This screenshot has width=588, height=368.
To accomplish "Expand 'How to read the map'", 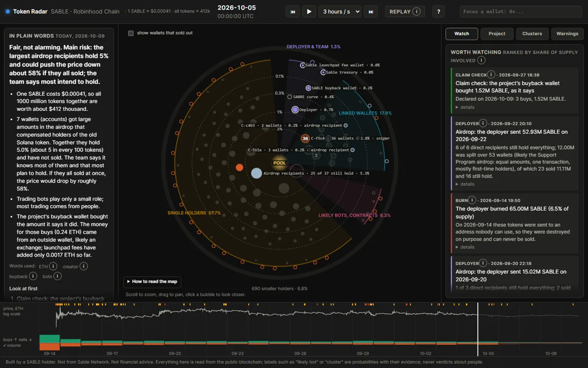I will click(x=152, y=282).
